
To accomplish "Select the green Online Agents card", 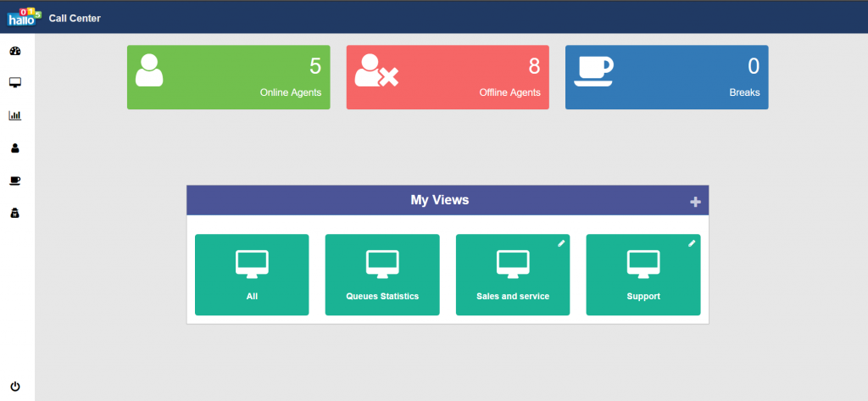I will pyautogui.click(x=228, y=77).
